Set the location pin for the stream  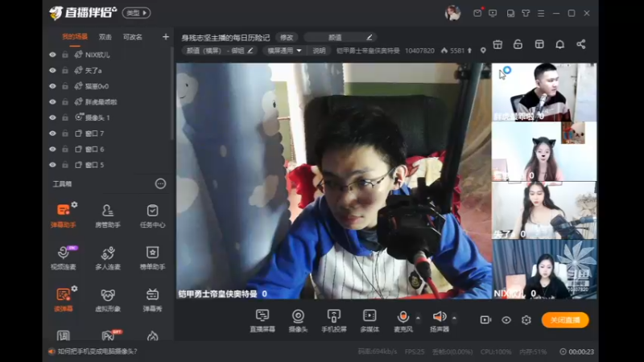coord(483,51)
